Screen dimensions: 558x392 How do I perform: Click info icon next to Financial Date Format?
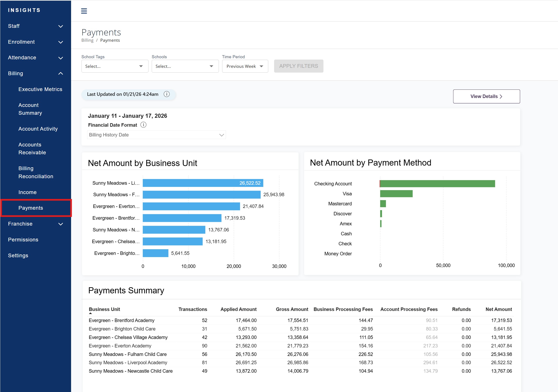click(x=143, y=125)
